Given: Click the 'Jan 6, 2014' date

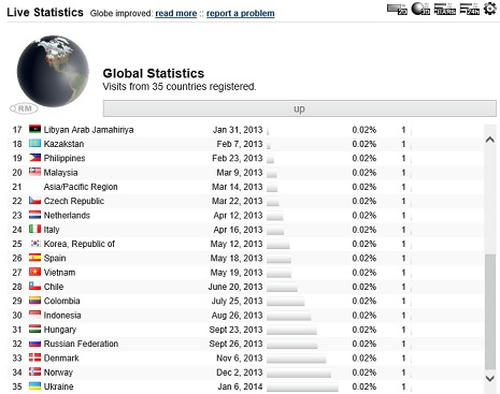Looking at the screenshot, I should [240, 387].
